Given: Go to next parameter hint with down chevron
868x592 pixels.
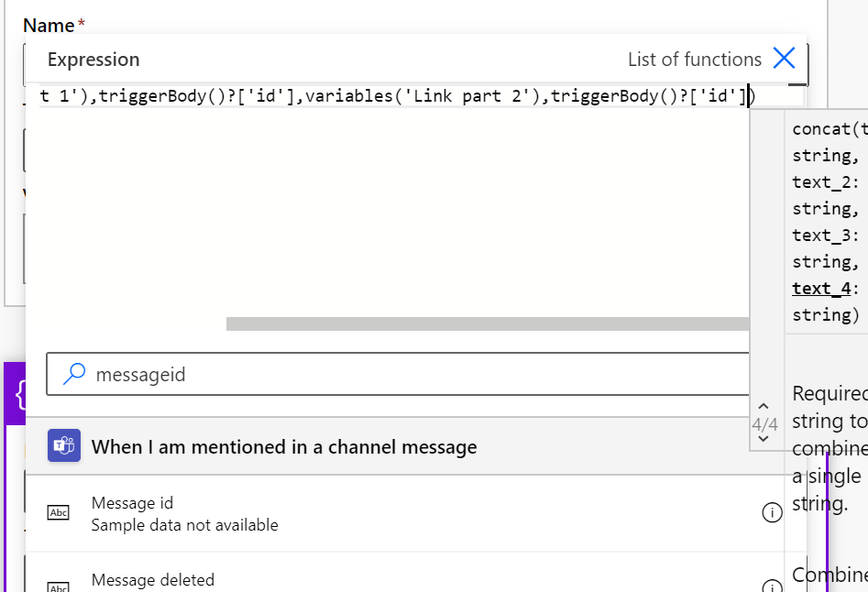Looking at the screenshot, I should [x=764, y=440].
